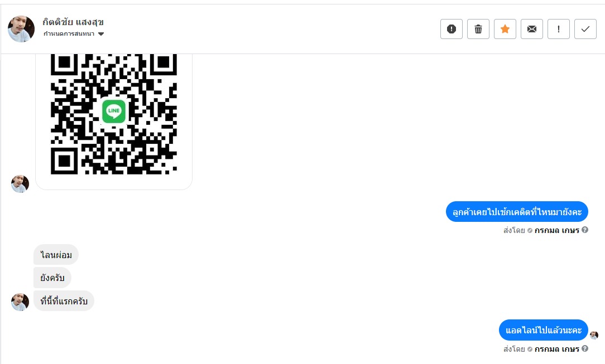Viewport: 605px width, 364px height.
Task: Toggle the orange star on this conversation
Action: 505,29
